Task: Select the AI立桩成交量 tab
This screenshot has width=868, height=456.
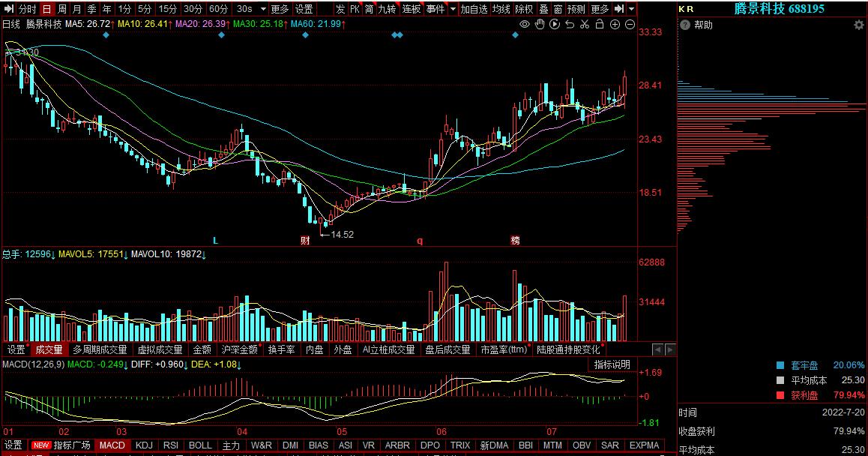Action: (x=388, y=349)
